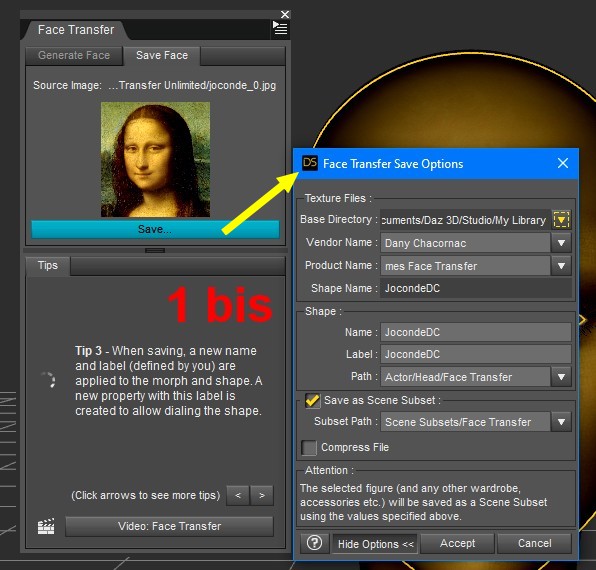
Task: Click the Subset Path field Scene Subsets/Face Transfer
Action: pyautogui.click(x=465, y=422)
